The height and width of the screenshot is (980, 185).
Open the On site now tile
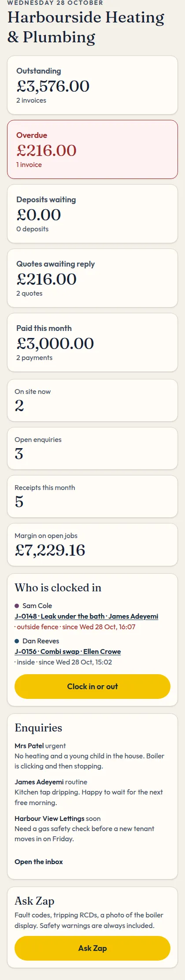click(92, 401)
